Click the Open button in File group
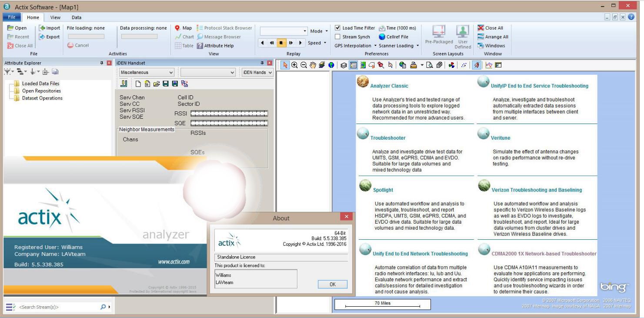 coord(17,28)
